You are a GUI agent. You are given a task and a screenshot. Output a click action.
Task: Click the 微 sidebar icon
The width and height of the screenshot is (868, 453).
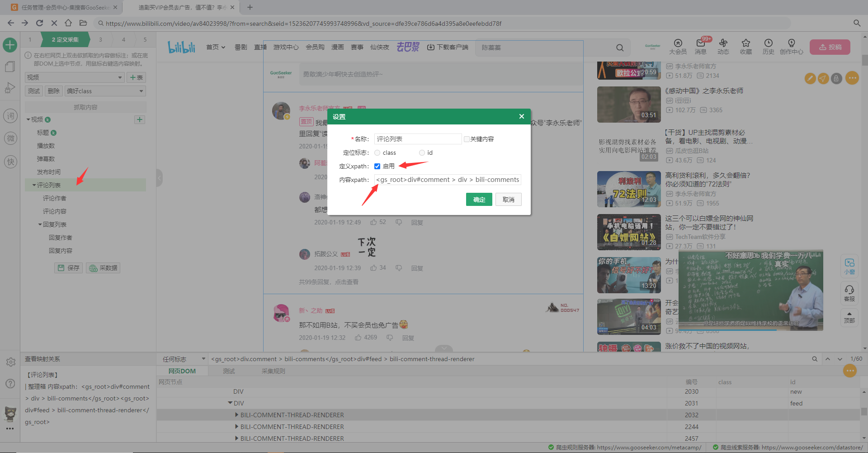point(10,138)
